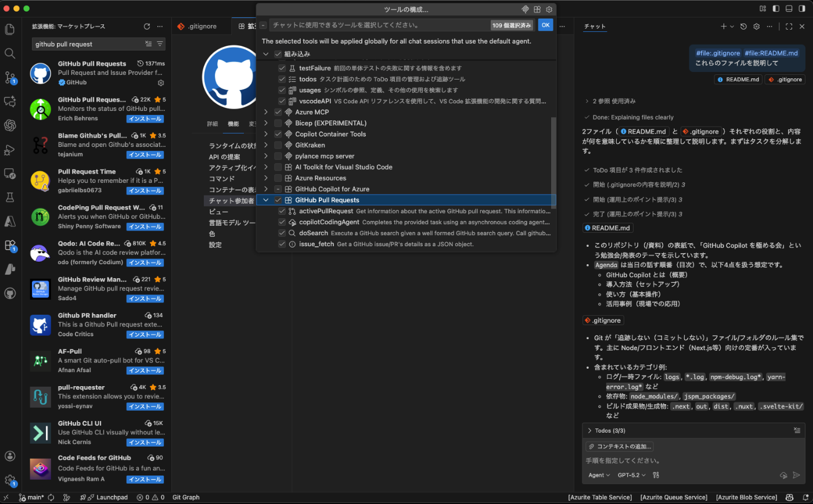Viewport: 813px width, 504px height.
Task: Collapse the 組み込み tools group
Action: pyautogui.click(x=266, y=54)
